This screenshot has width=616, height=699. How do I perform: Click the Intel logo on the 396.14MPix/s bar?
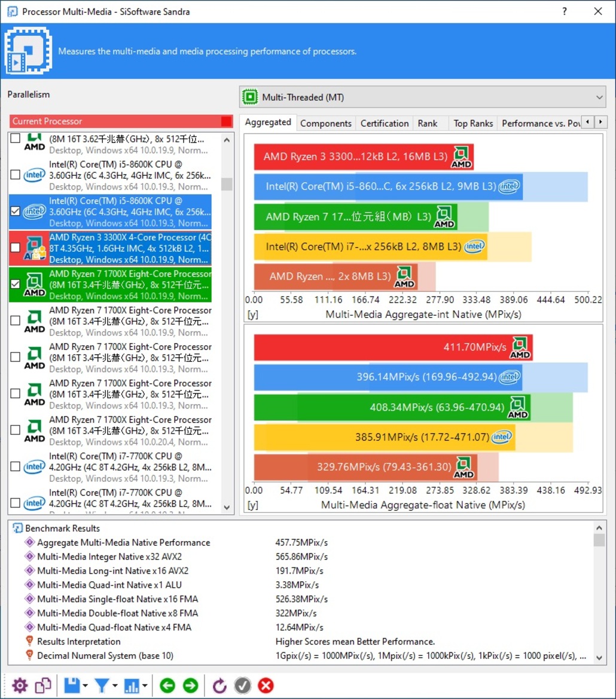(x=509, y=377)
